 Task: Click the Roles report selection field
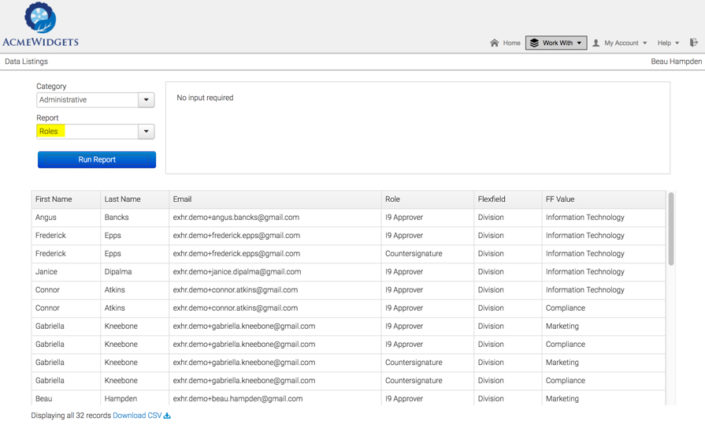click(86, 131)
